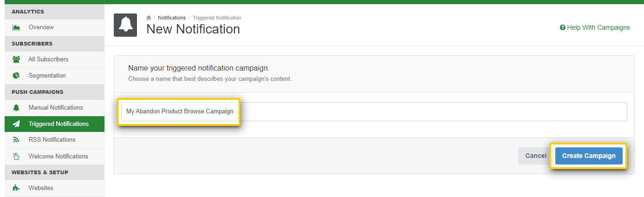Viewport: 644px width, 197px height.
Task: Click the Triggered Notifications paper plane icon
Action: [x=16, y=124]
